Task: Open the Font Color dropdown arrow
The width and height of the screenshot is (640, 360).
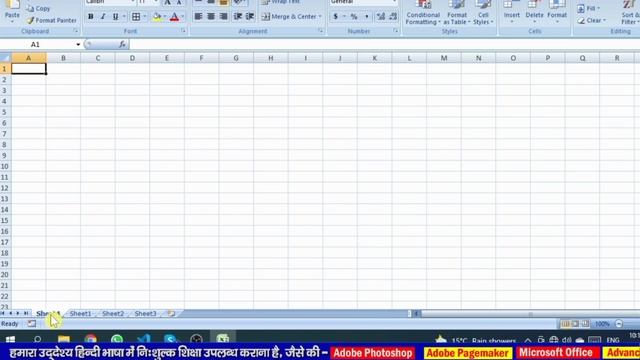Action: 183,17
